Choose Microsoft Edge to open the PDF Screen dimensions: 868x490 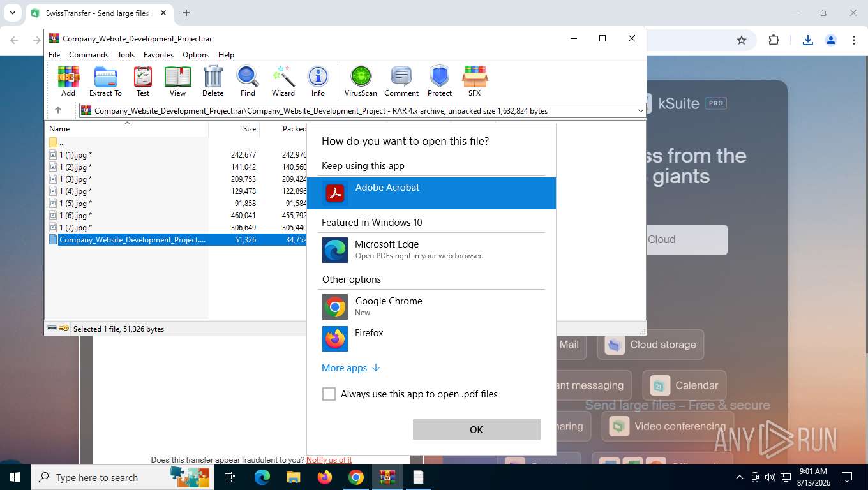(x=431, y=249)
